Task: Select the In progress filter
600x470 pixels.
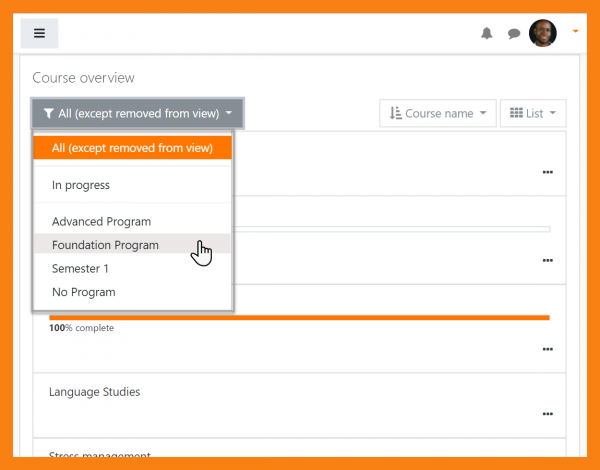Action: click(x=81, y=185)
